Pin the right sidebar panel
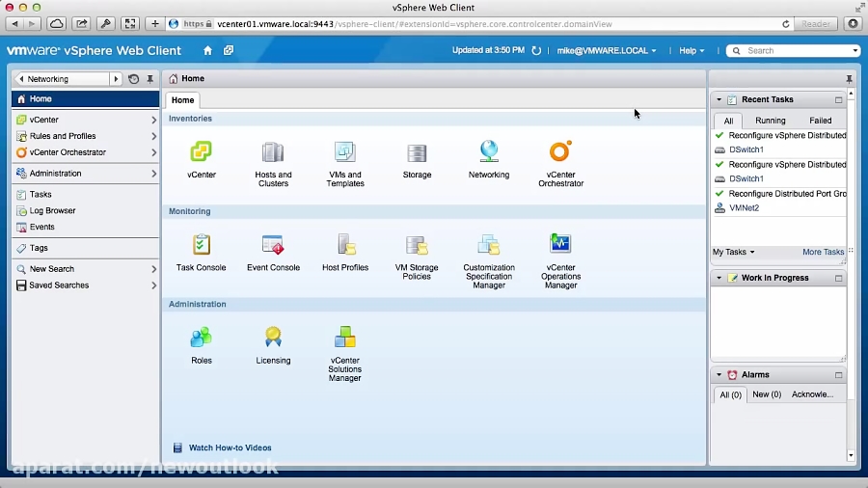 click(x=849, y=79)
